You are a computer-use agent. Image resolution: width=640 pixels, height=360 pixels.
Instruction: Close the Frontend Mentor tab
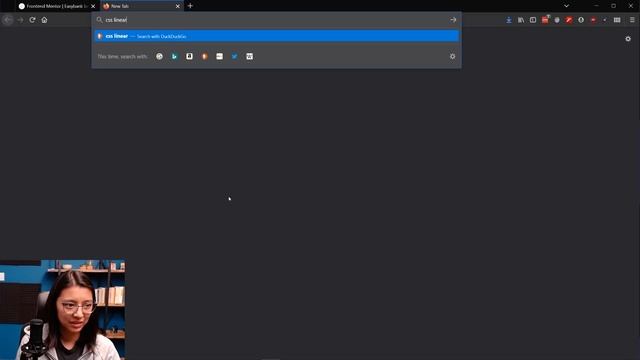93,6
